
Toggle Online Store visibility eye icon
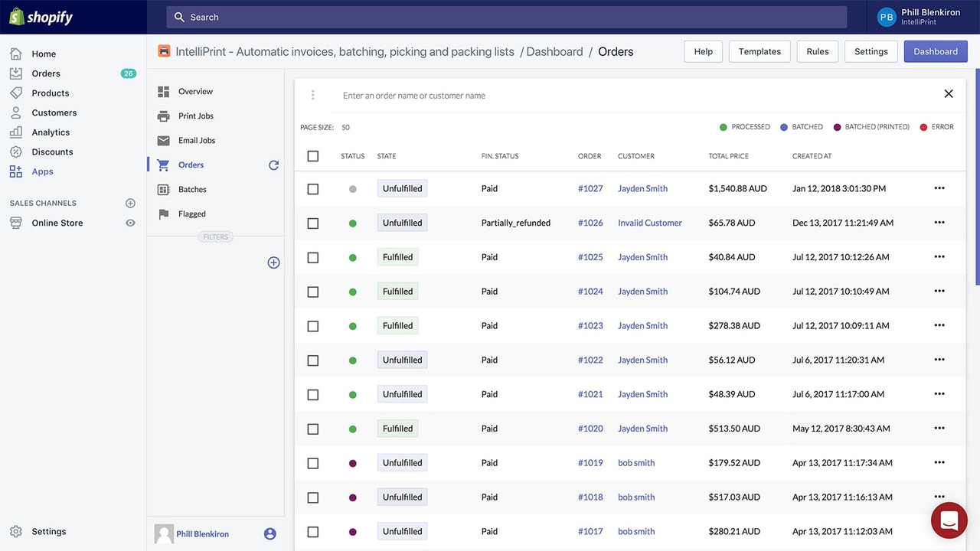coord(130,223)
